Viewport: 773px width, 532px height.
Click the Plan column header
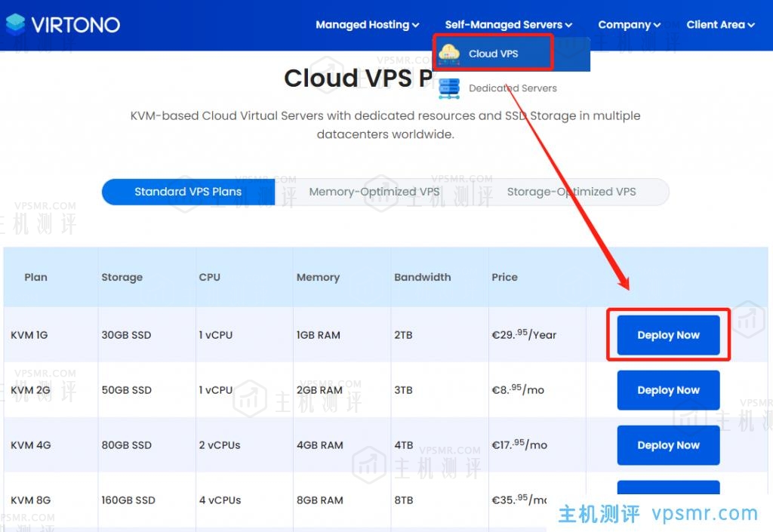(x=36, y=278)
